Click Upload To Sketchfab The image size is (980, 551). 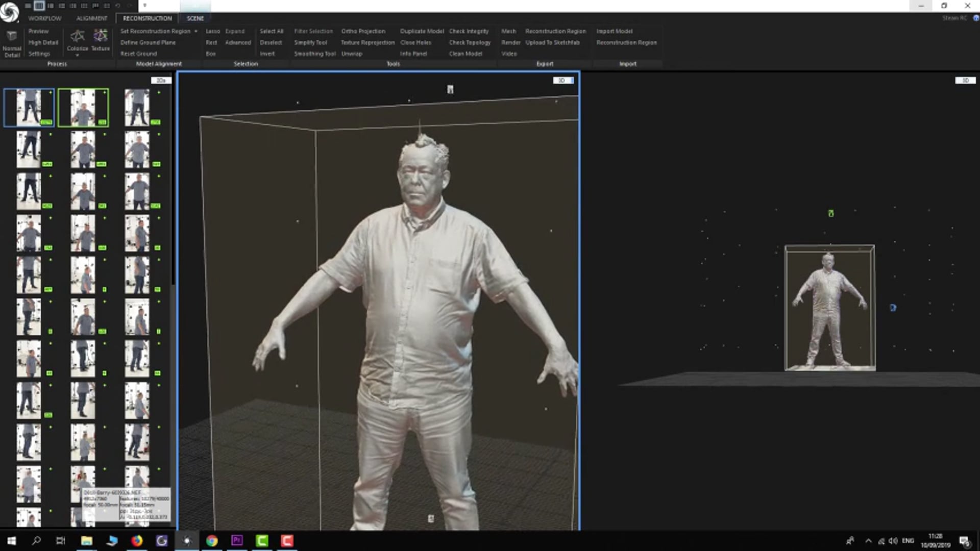552,42
